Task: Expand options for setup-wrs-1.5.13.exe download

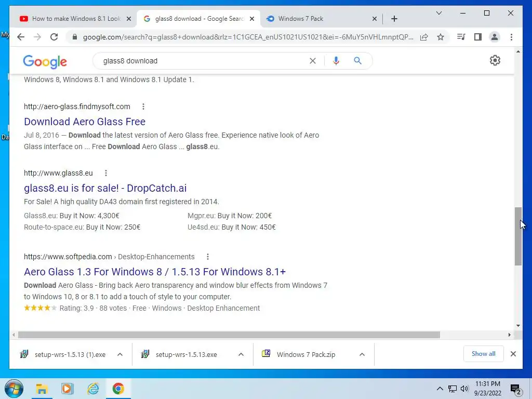Action: pyautogui.click(x=241, y=354)
